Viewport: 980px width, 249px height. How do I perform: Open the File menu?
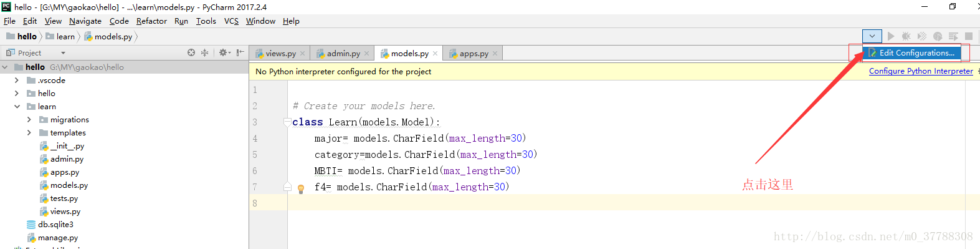(x=9, y=21)
